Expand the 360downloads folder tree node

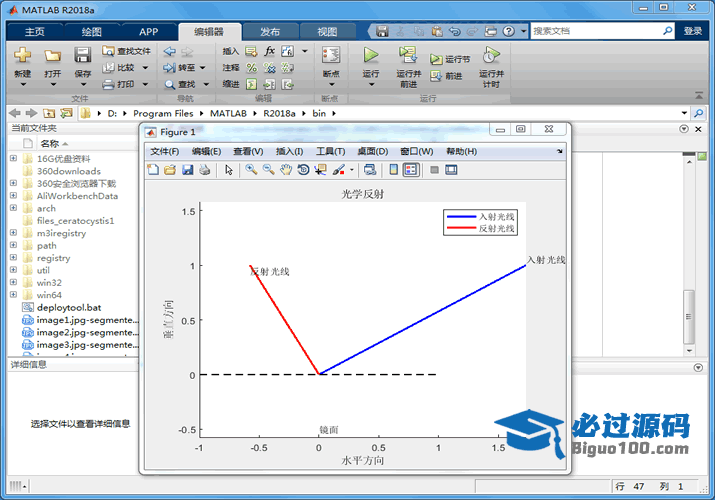coord(13,171)
